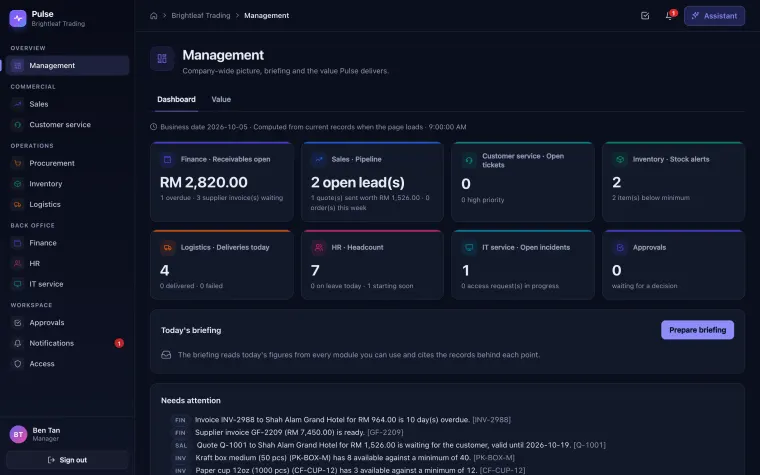Click the Approvals sidebar icon
This screenshot has width=760, height=475.
[17, 323]
